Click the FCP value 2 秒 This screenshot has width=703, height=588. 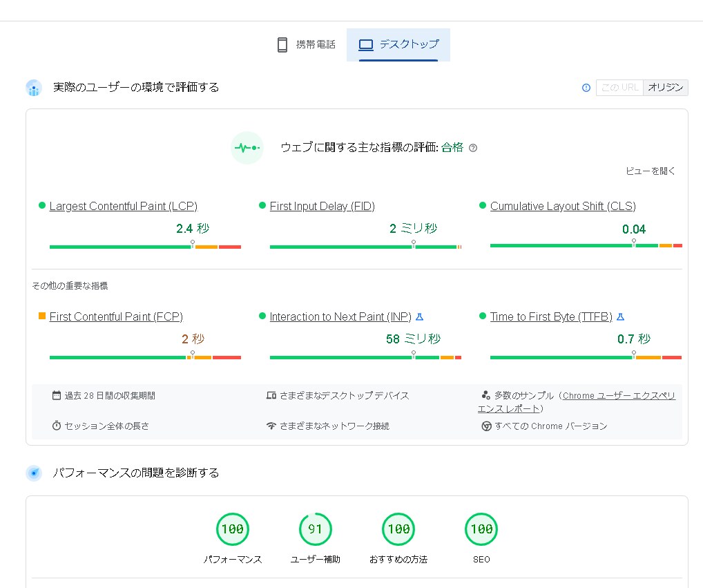tap(193, 339)
